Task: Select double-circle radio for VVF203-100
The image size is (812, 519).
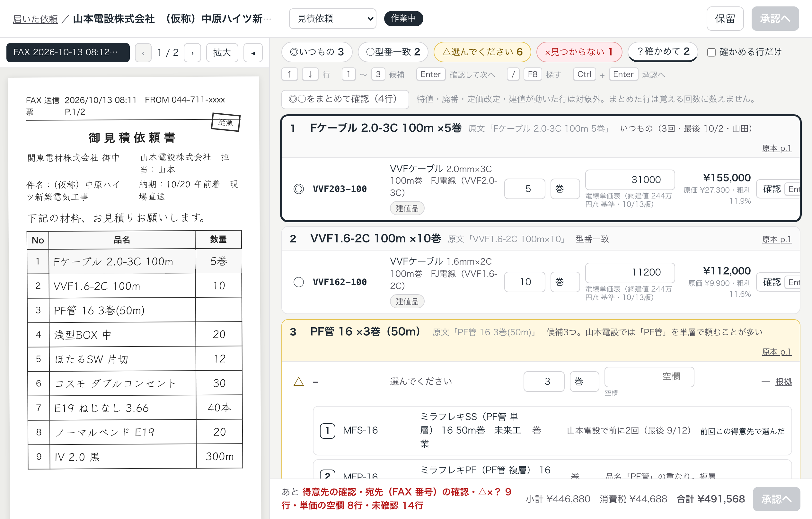Action: [x=298, y=189]
